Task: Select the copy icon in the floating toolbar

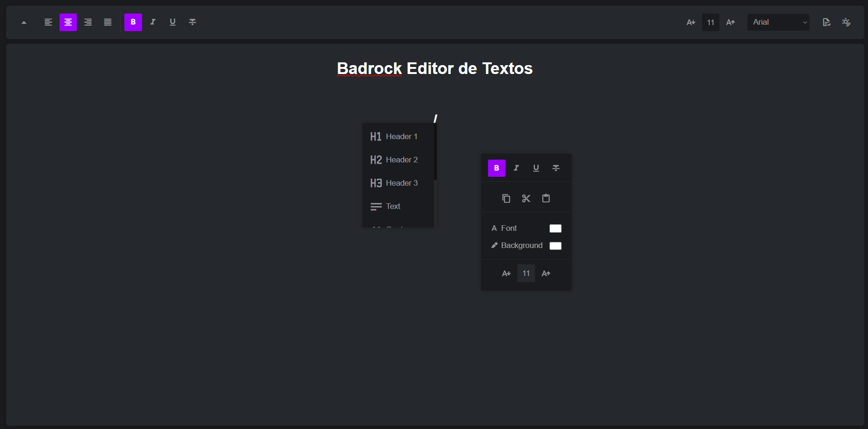Action: 506,198
